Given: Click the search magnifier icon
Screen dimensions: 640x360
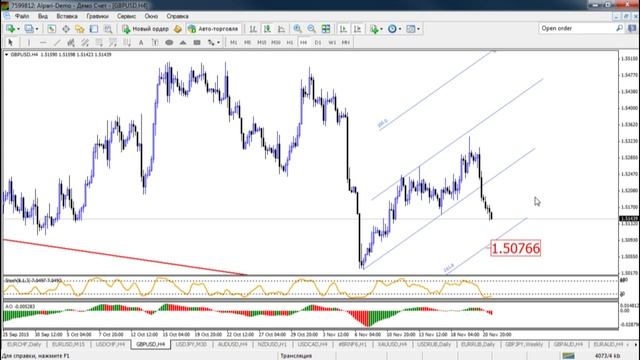Looking at the screenshot, I should coord(619,28).
